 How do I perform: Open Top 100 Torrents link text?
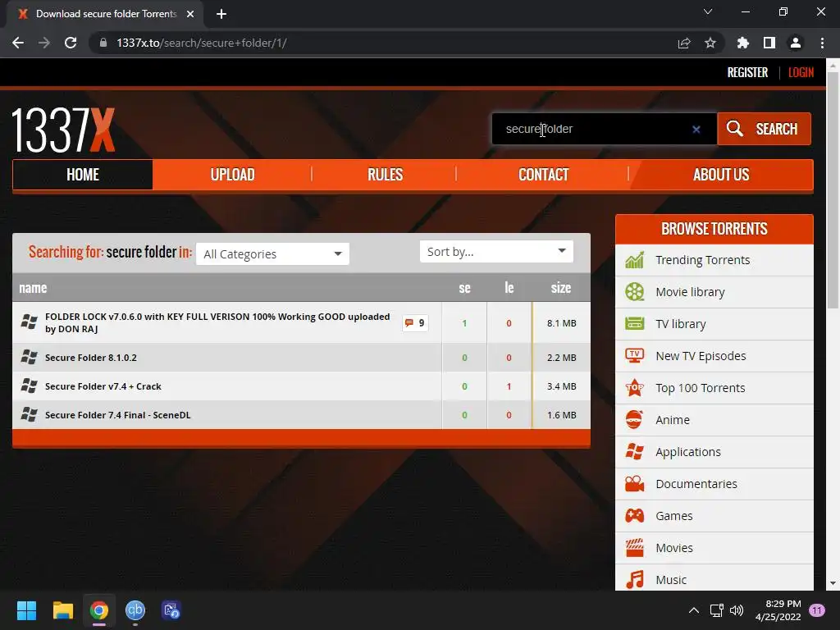(x=701, y=388)
